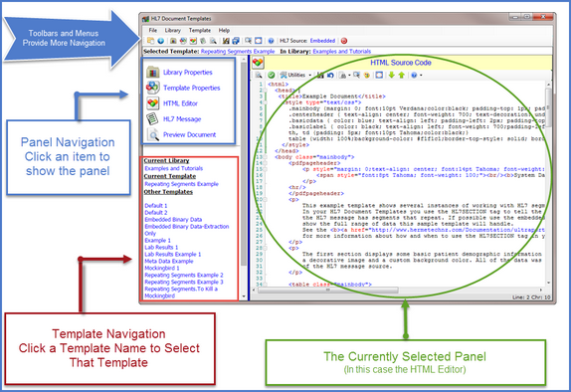Select the 'Lab Results 1' template
The height and width of the screenshot is (392, 571).
click(x=161, y=248)
